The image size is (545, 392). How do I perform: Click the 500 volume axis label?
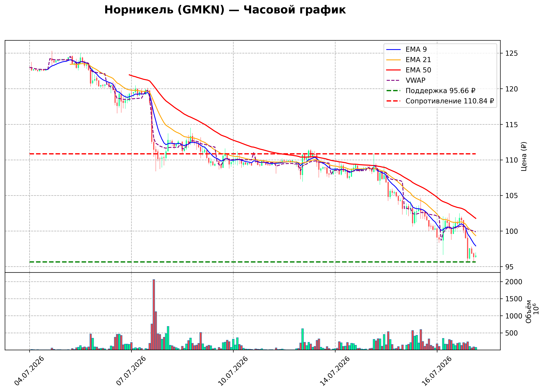pyautogui.click(x=511, y=333)
